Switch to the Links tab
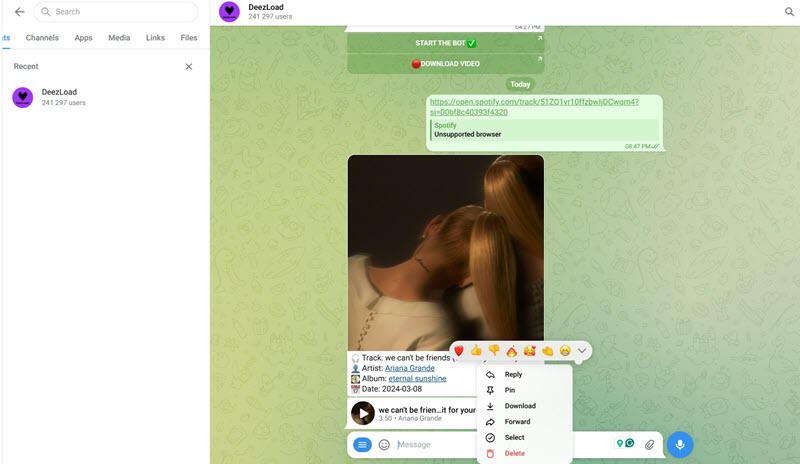 pyautogui.click(x=155, y=38)
